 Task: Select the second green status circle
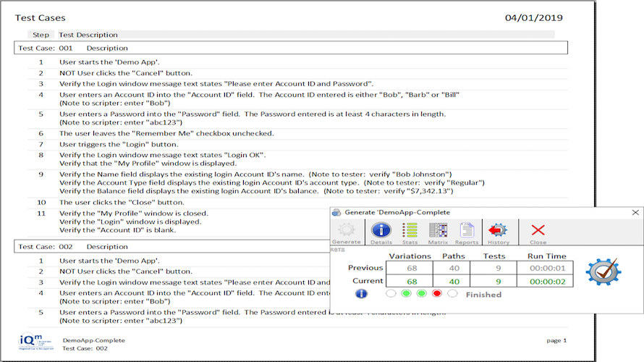tap(421, 293)
